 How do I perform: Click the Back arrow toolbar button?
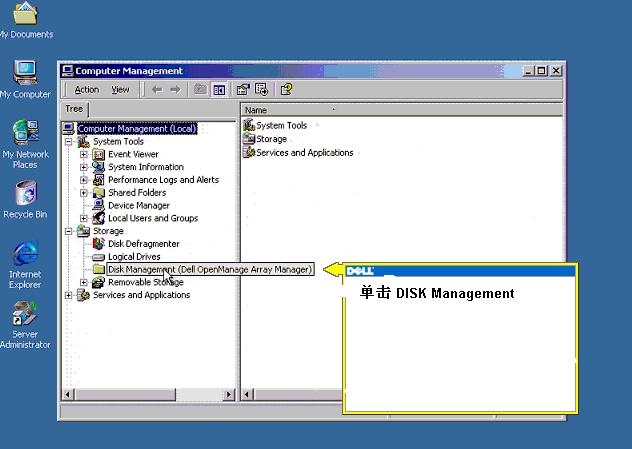click(157, 89)
